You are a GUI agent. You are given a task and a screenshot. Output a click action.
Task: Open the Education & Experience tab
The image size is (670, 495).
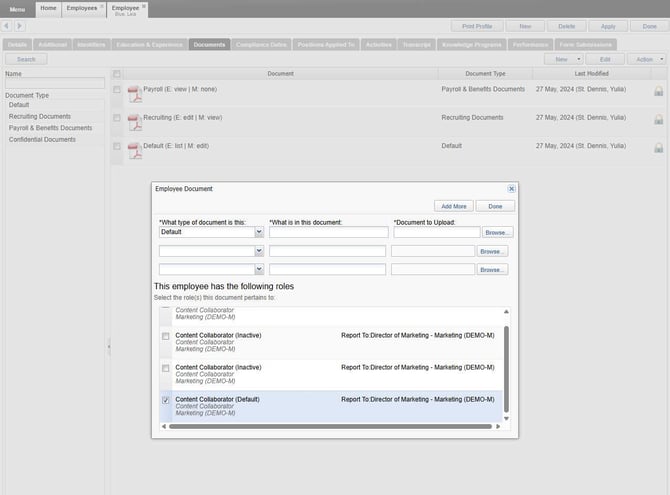coord(149,45)
